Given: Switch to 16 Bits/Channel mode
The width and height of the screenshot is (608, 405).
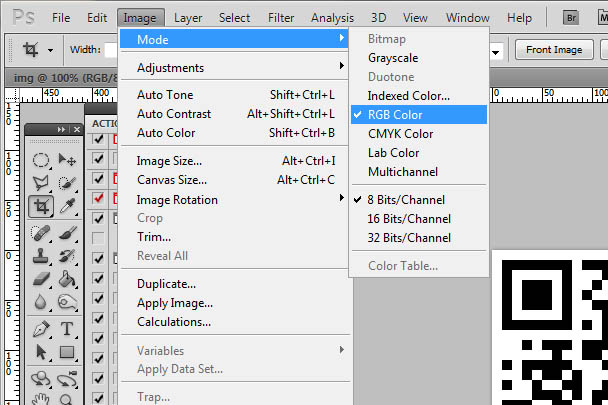Looking at the screenshot, I should pyautogui.click(x=409, y=218).
